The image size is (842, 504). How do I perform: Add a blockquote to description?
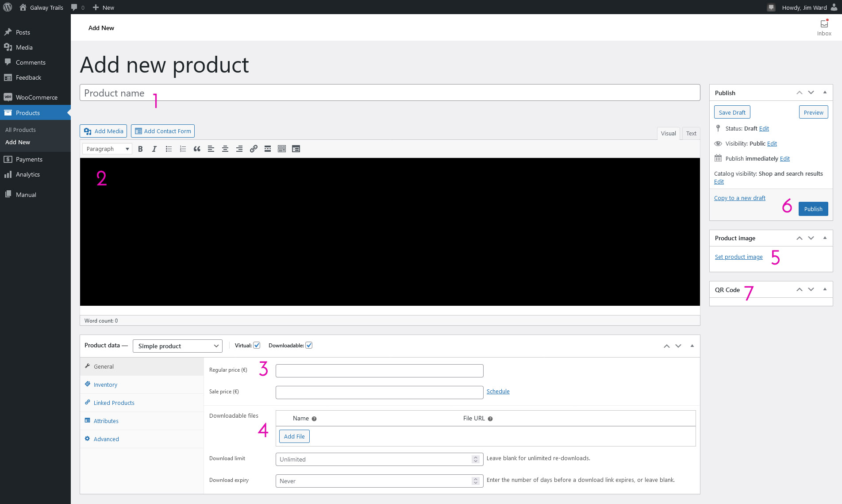[x=197, y=149]
